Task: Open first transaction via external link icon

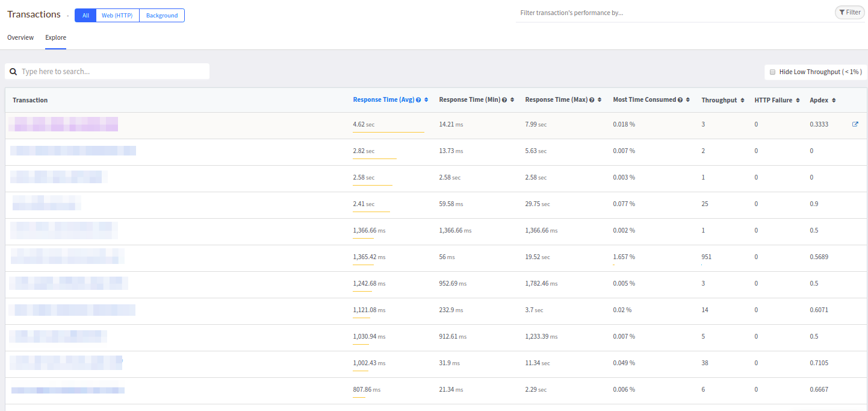Action: click(855, 124)
